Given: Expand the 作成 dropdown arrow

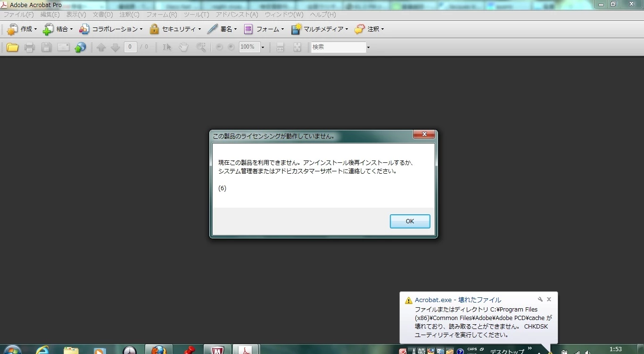Looking at the screenshot, I should [35, 29].
